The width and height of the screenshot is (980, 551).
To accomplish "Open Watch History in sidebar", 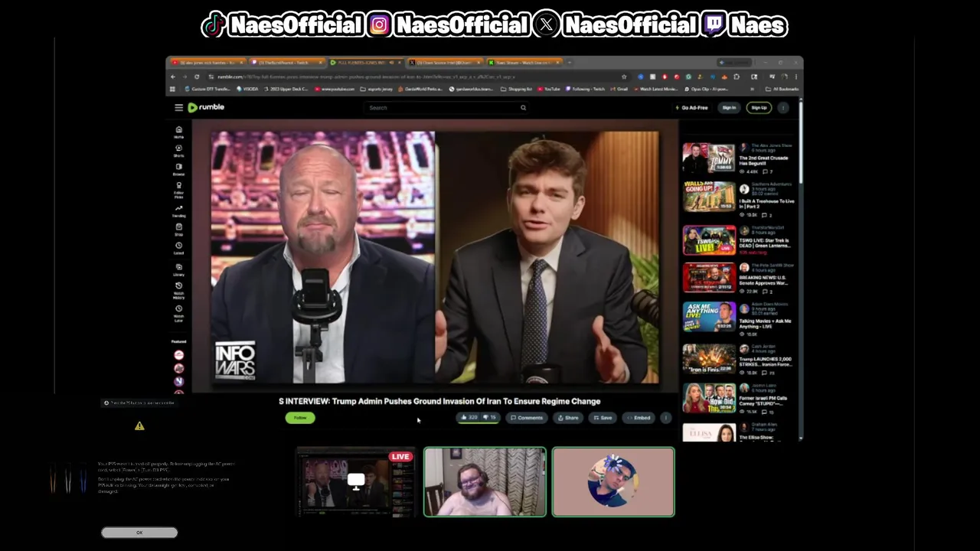I will pyautogui.click(x=178, y=291).
